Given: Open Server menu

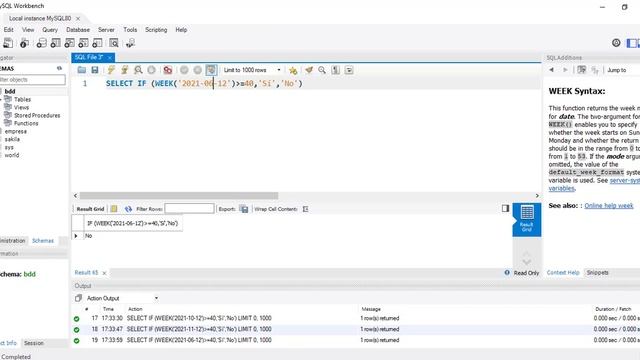Looking at the screenshot, I should tap(106, 30).
